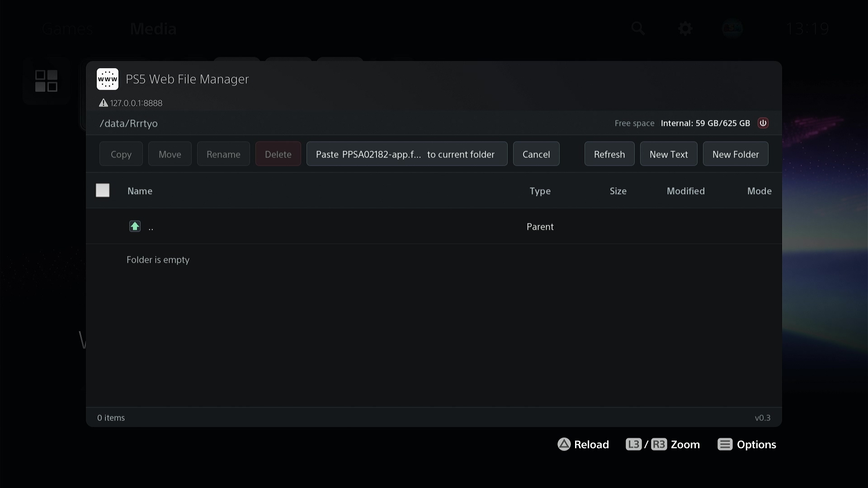Click the 'PS5 Web File Manager' title

[187, 79]
